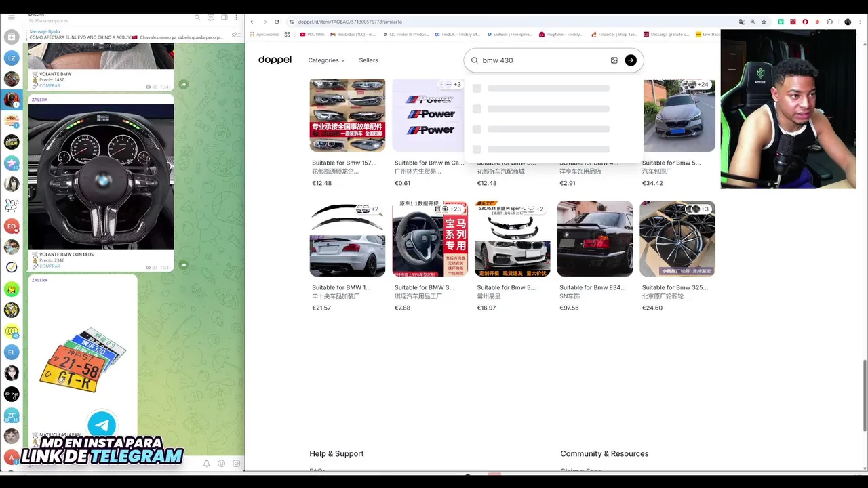Image resolution: width=868 pixels, height=488 pixels.
Task: Open steering wheel cover product €7.88
Action: (x=430, y=239)
